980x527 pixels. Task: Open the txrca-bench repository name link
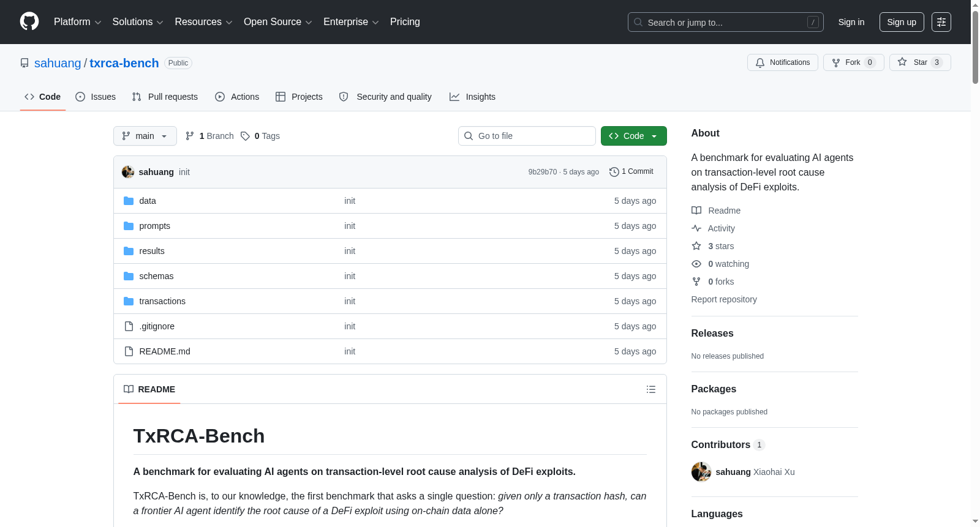pyautogui.click(x=124, y=63)
